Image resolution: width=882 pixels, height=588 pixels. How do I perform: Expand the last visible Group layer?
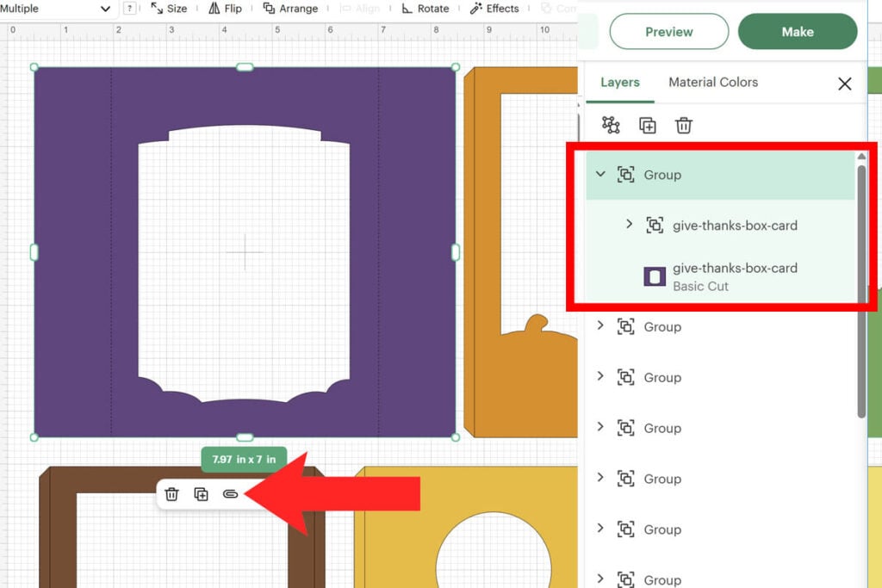coord(600,579)
